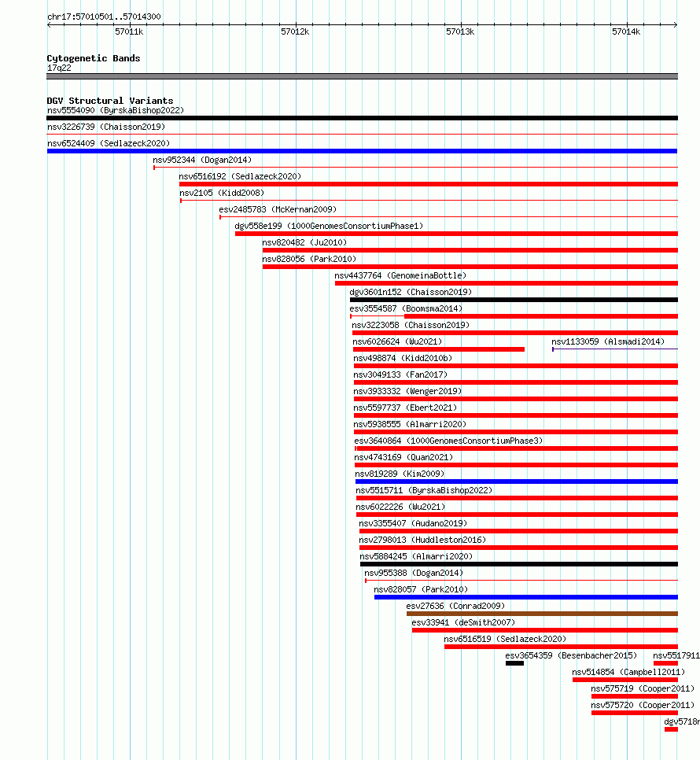Select nsv6022226 (Wu2021) label

pyautogui.click(x=400, y=506)
